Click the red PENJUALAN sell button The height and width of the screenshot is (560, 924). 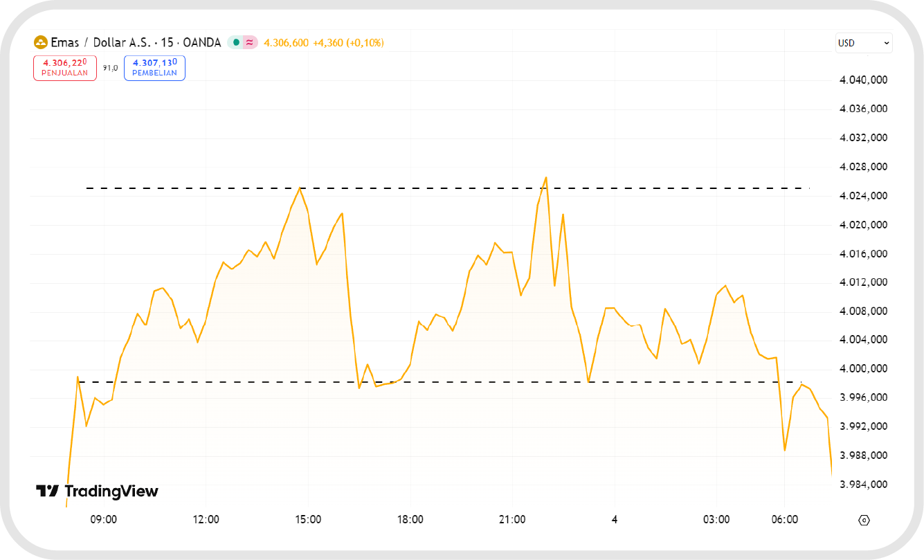coord(65,68)
